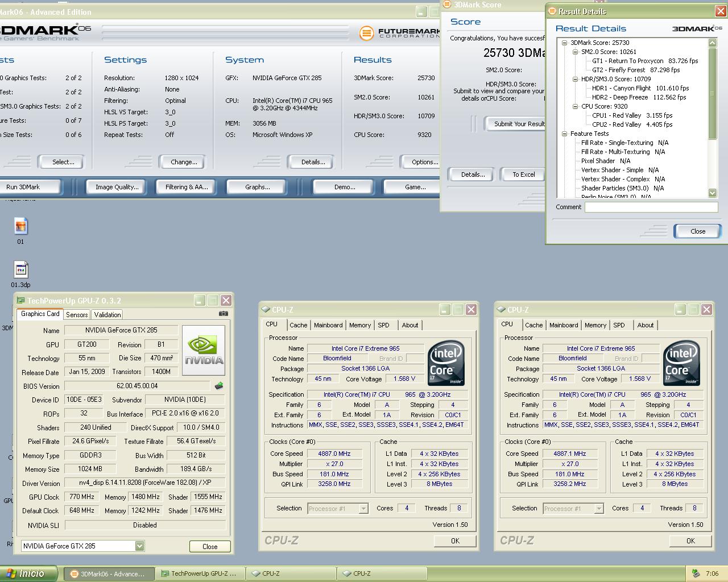Click OK in the left CPU-Z window

pos(455,541)
